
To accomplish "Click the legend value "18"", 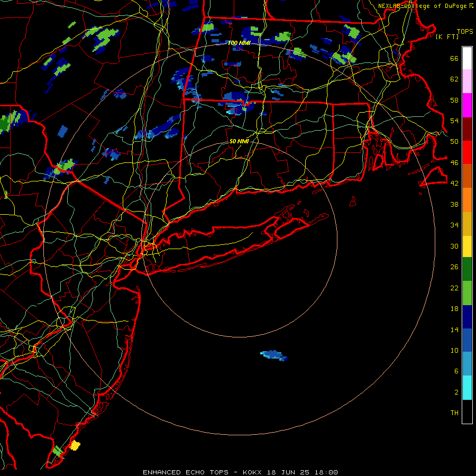I will click(x=454, y=309).
